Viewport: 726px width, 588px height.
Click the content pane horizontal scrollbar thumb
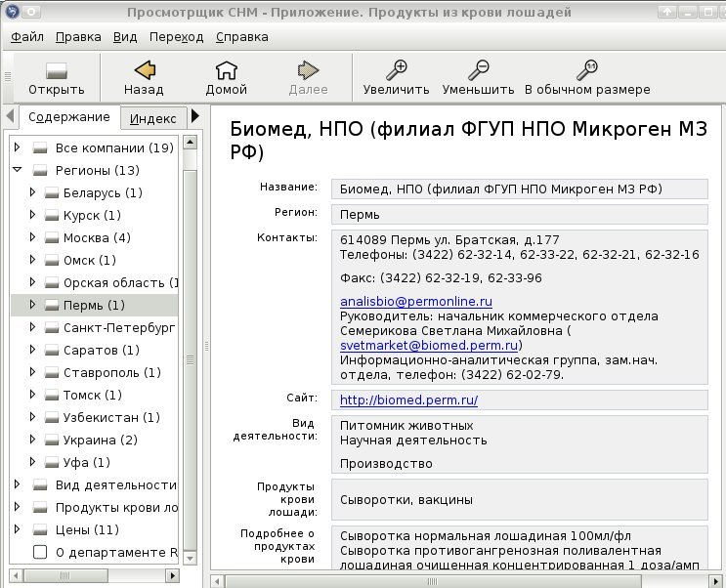pyautogui.click(x=433, y=581)
